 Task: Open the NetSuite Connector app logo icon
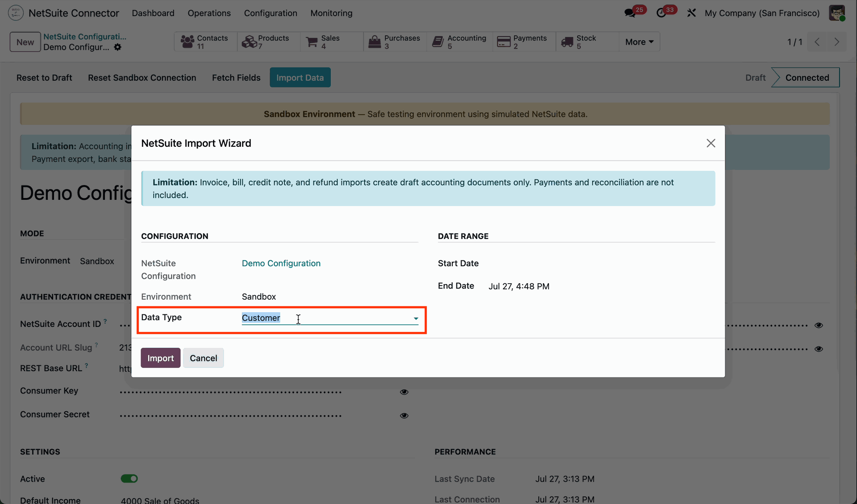point(16,13)
